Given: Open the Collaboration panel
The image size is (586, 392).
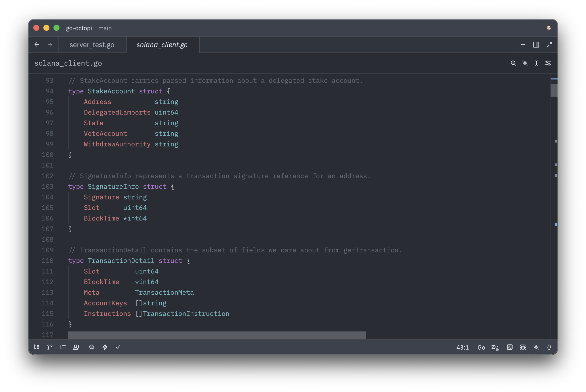Looking at the screenshot, I should point(76,347).
